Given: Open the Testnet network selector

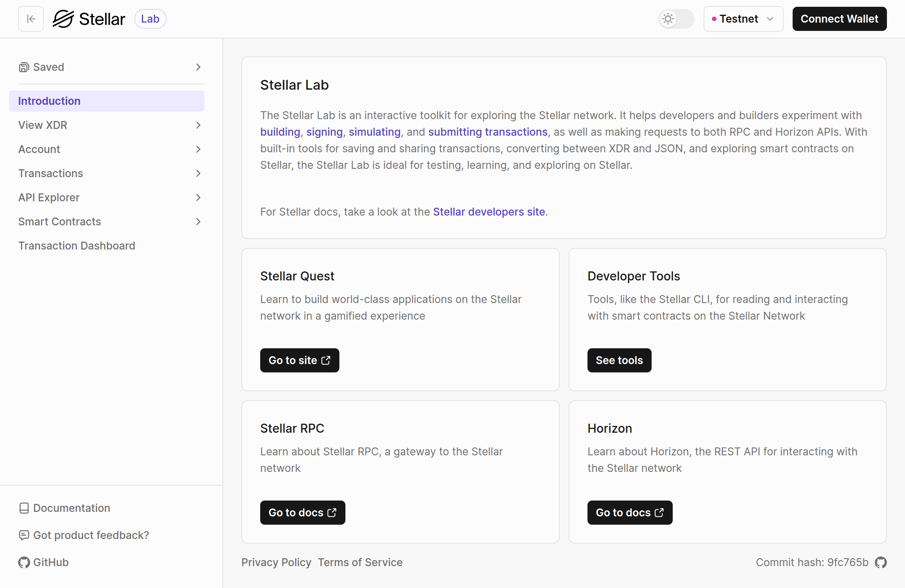Looking at the screenshot, I should point(742,18).
